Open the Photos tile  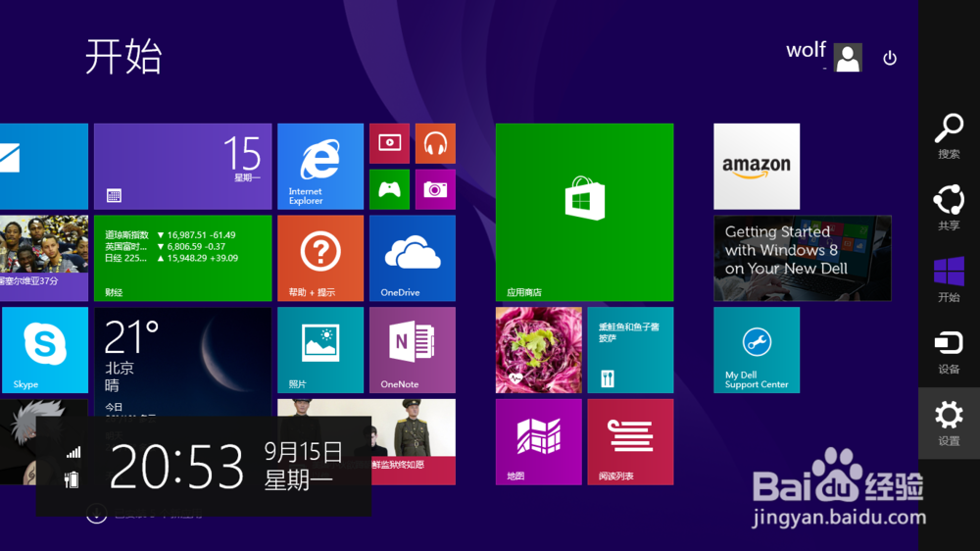[320, 350]
